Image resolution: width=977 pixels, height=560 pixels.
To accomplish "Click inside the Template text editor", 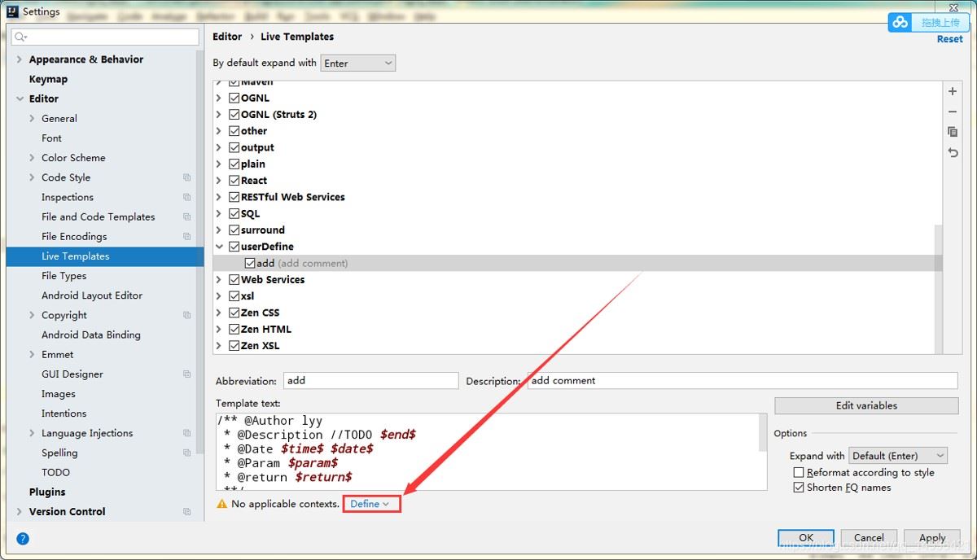I will [487, 452].
